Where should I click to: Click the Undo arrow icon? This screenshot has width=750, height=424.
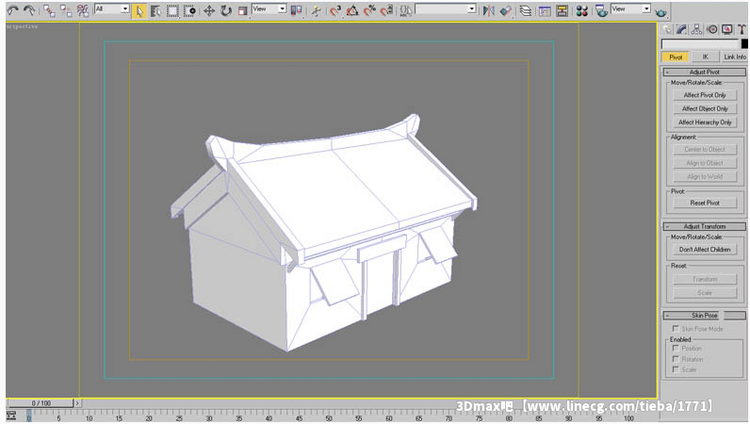click(x=13, y=10)
